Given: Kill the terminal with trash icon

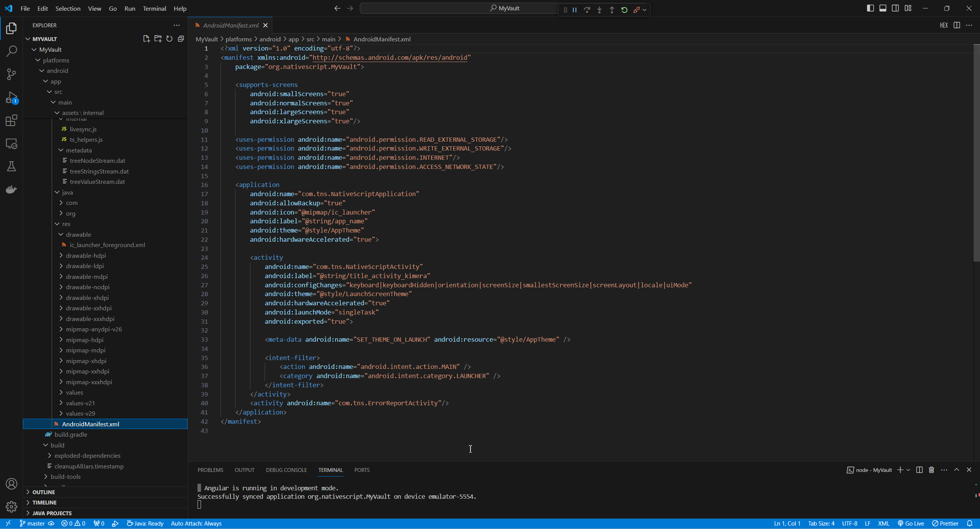Looking at the screenshot, I should (931, 470).
